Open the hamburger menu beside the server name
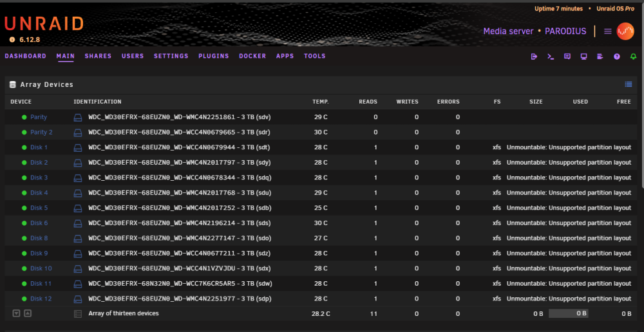 tap(608, 31)
